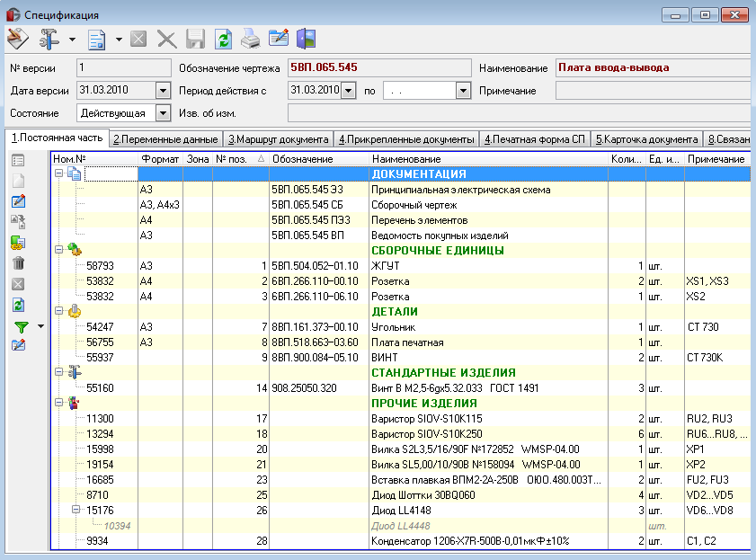Screen dimensions: 756x560
Task: Click the green document chain-link icon
Action: tap(18, 243)
